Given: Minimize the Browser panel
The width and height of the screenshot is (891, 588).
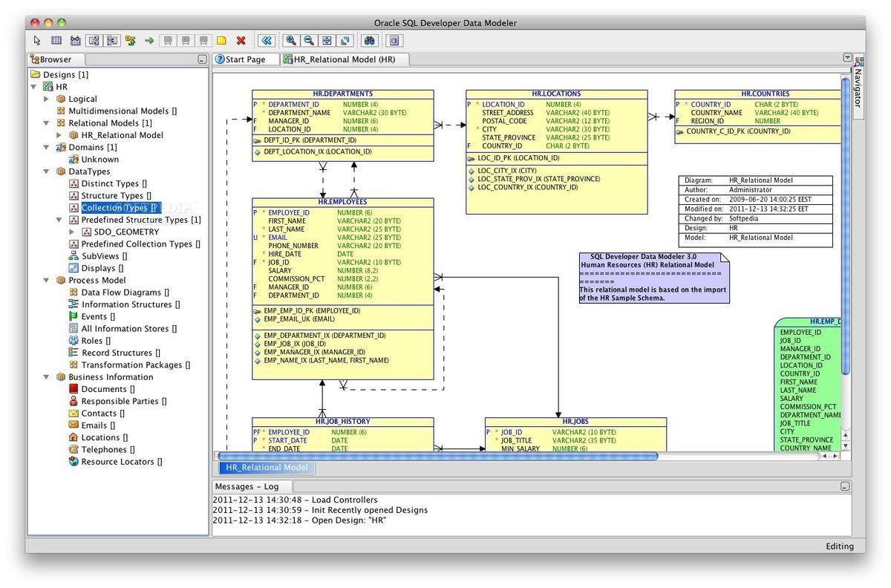Looking at the screenshot, I should click(x=202, y=59).
